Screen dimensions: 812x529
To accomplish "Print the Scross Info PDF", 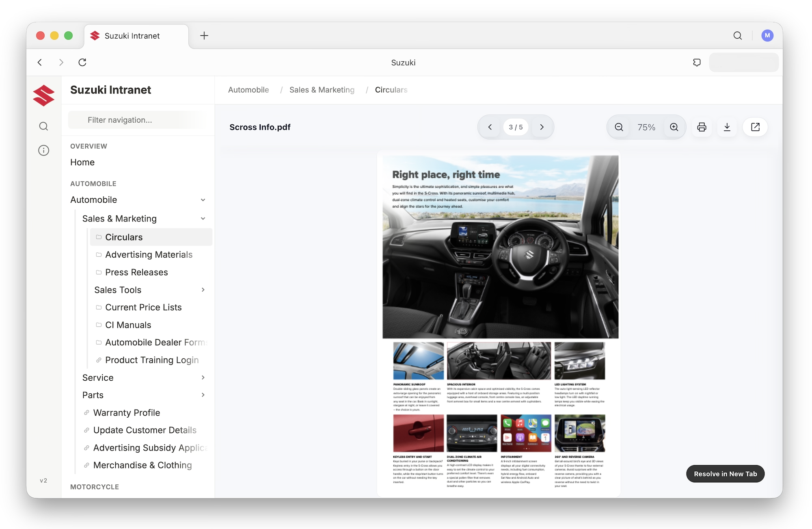I will 702,127.
